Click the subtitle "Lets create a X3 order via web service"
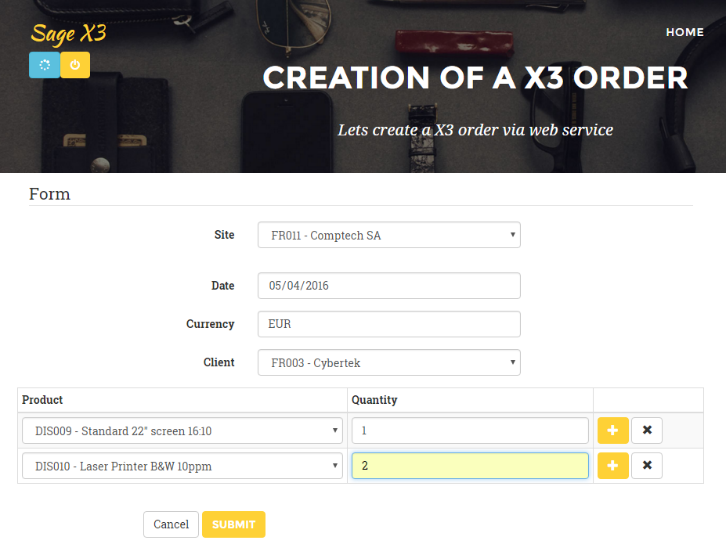The width and height of the screenshot is (726, 544). (475, 130)
